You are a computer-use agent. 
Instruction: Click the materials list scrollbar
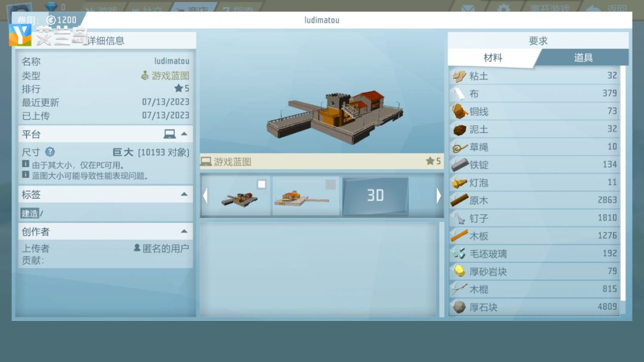tap(623, 183)
